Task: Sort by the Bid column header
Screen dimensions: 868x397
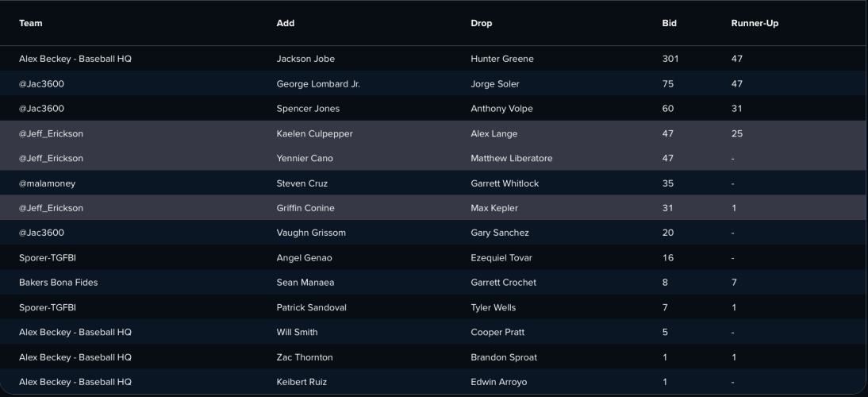Action: (x=670, y=23)
